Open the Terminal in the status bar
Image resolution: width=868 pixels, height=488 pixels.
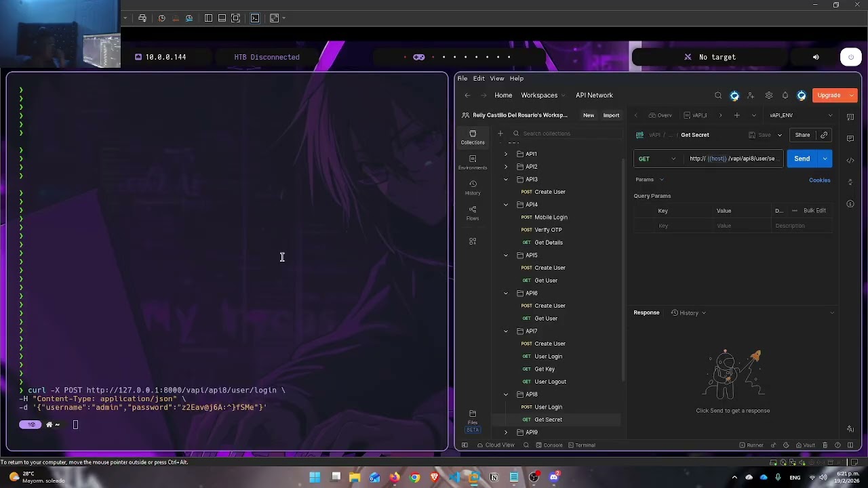point(581,445)
